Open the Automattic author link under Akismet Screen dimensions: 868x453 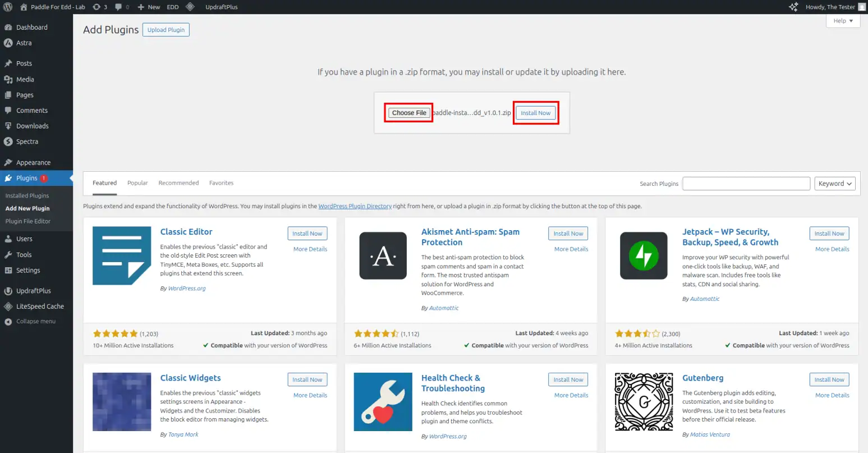[x=444, y=308]
